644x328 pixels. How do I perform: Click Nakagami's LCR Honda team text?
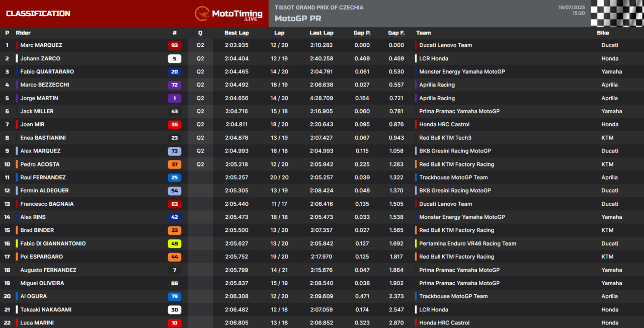click(434, 310)
